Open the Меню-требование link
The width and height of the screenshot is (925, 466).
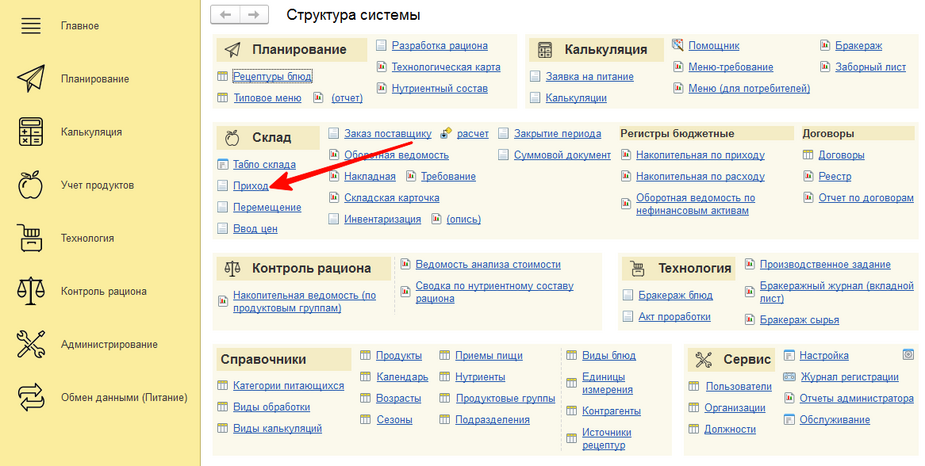[730, 67]
